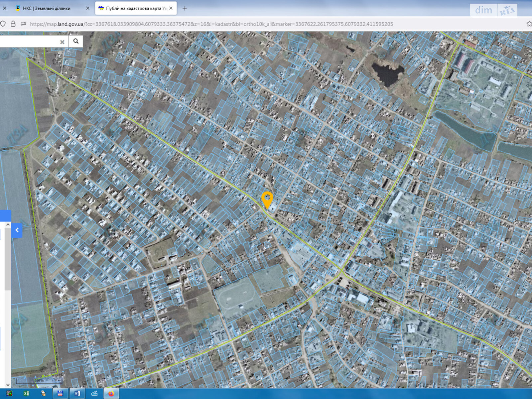Viewport: 532px width, 399px height.
Task: Open site permissions icon in address bar
Action: [x=23, y=24]
